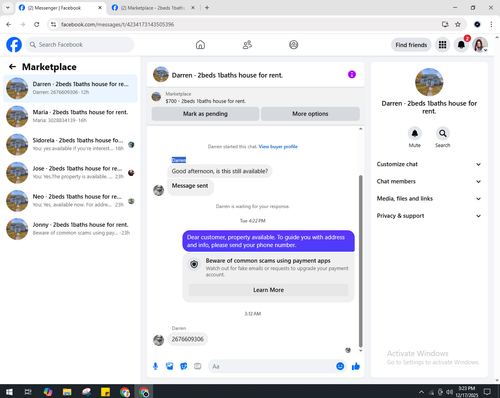The image size is (500, 398).
Task: Attach a file with the photo icon
Action: (170, 366)
